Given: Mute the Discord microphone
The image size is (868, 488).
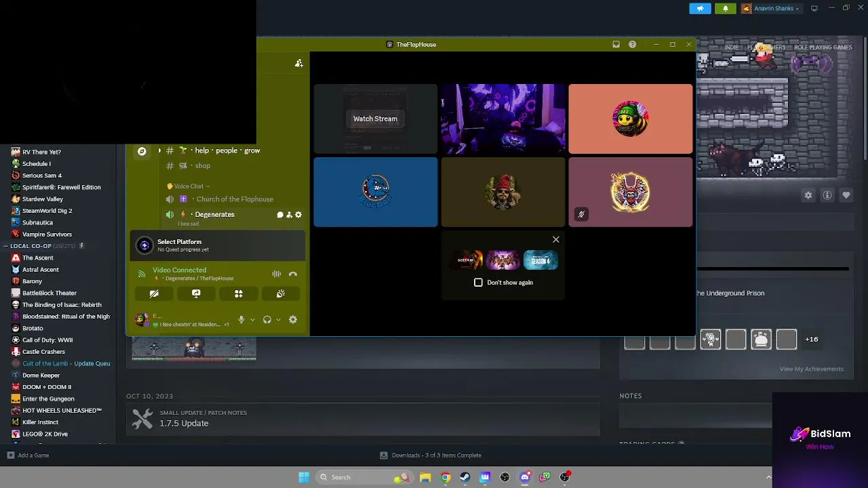Looking at the screenshot, I should 241,320.
